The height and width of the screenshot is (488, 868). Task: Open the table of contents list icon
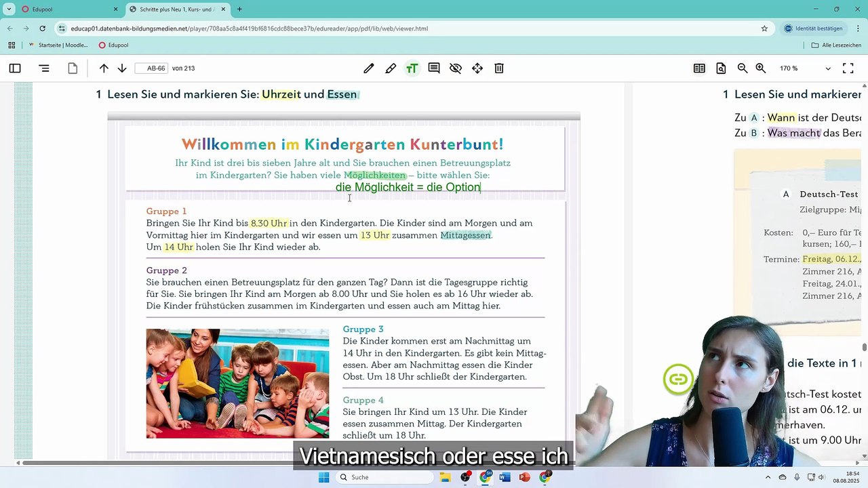tap(44, 68)
